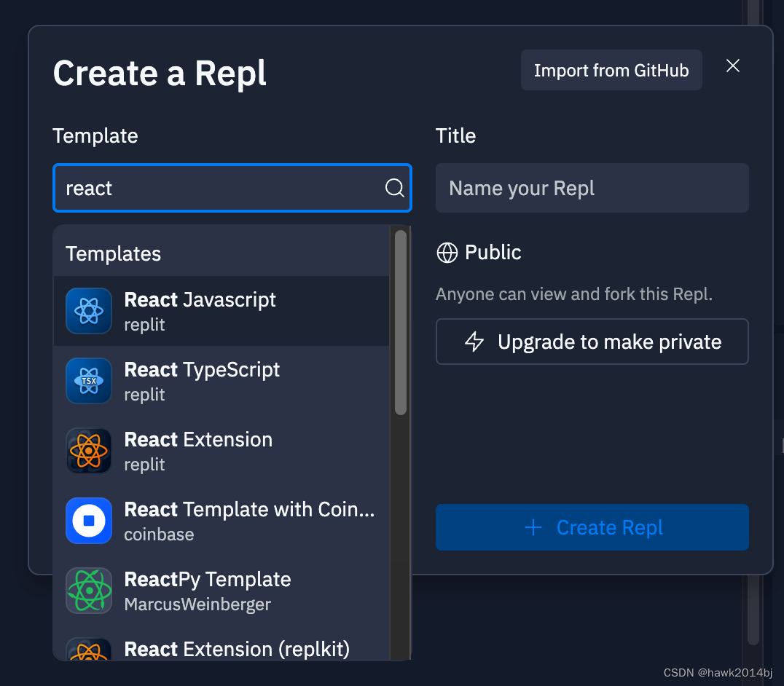This screenshot has width=784, height=686.
Task: Click the lightning bolt upgrade icon
Action: (474, 342)
